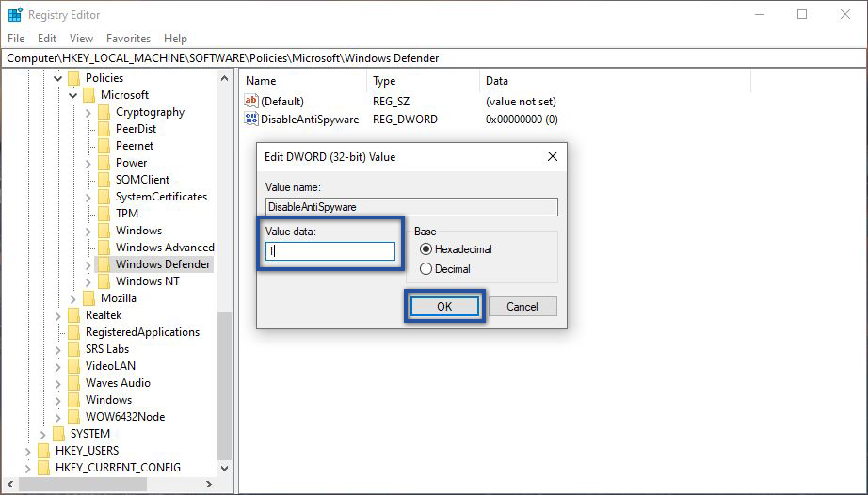This screenshot has width=868, height=495.
Task: Open the Favorites menu
Action: [128, 39]
